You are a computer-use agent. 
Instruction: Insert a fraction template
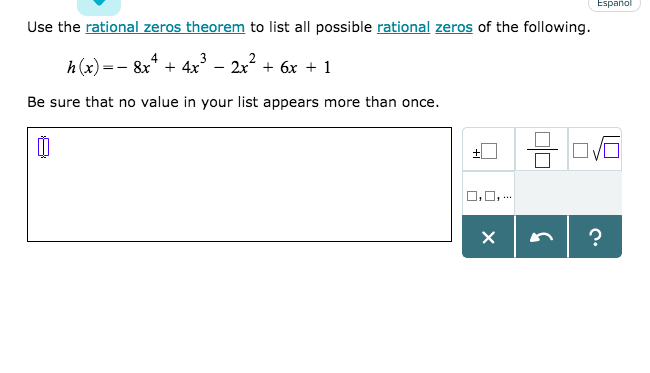pyautogui.click(x=541, y=150)
